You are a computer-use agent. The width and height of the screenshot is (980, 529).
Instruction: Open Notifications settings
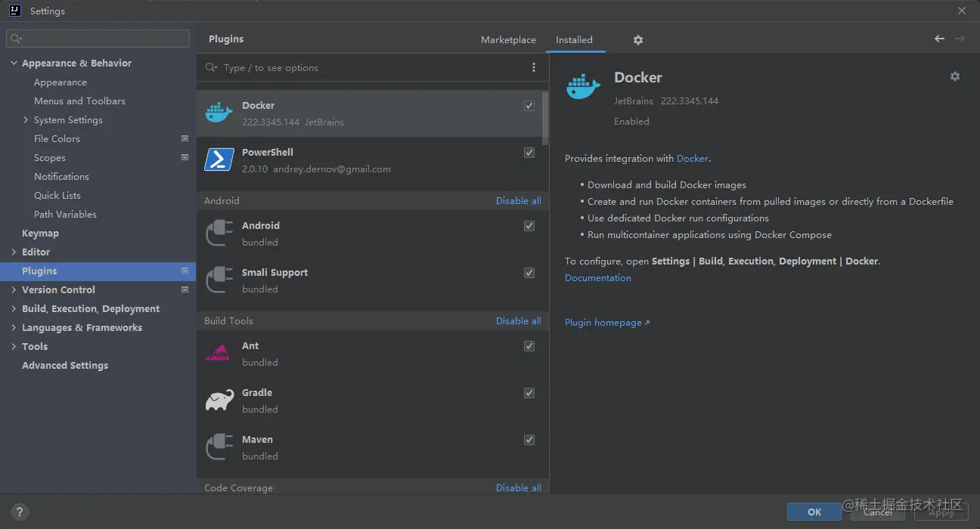click(x=61, y=177)
